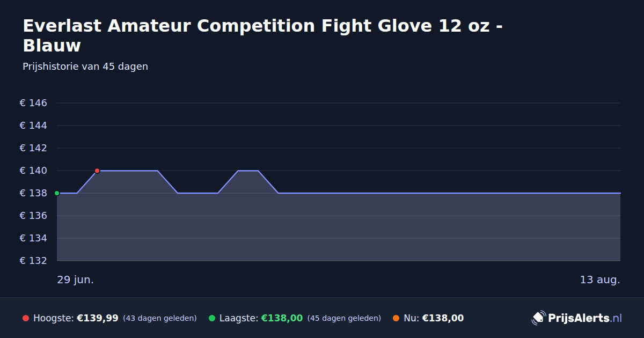The image size is (644, 338).
Task: Click the € 132 y-axis label
Action: coord(33,261)
